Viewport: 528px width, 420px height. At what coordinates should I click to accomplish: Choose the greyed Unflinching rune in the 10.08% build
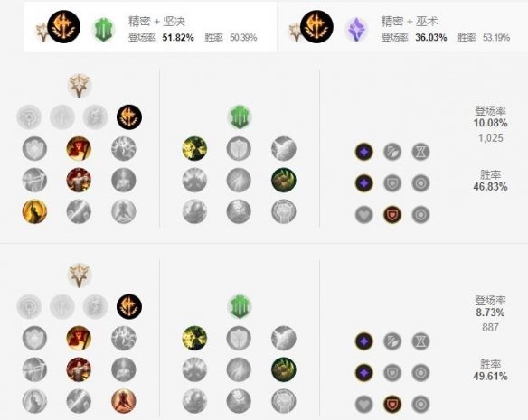pyautogui.click(x=284, y=211)
